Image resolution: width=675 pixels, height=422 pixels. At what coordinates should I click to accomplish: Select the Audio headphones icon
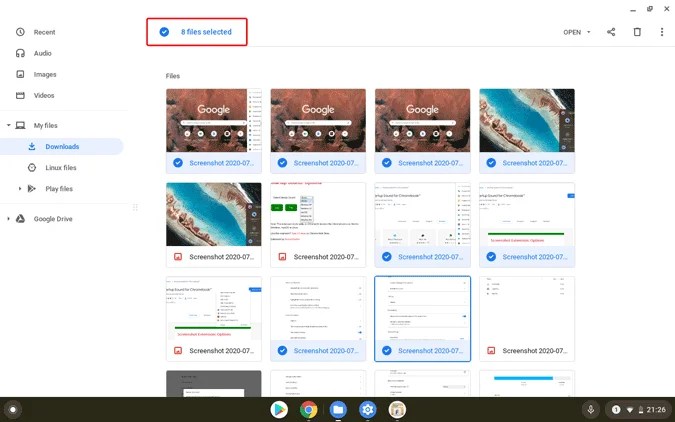(x=20, y=53)
